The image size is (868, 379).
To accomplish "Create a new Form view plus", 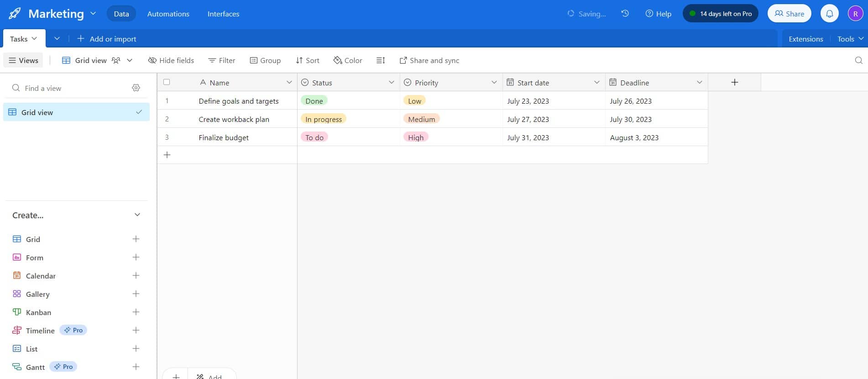I will click(x=136, y=257).
